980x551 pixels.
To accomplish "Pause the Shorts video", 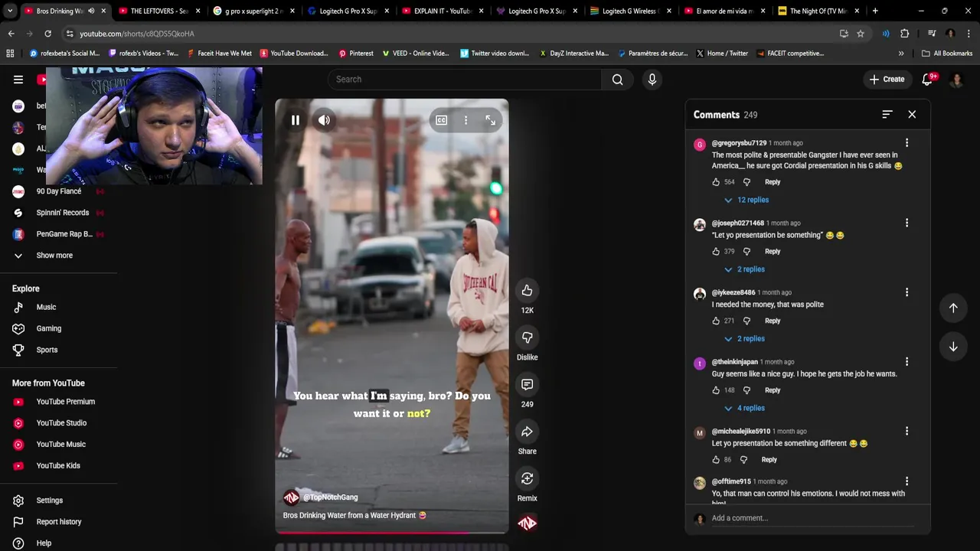I will [x=296, y=120].
